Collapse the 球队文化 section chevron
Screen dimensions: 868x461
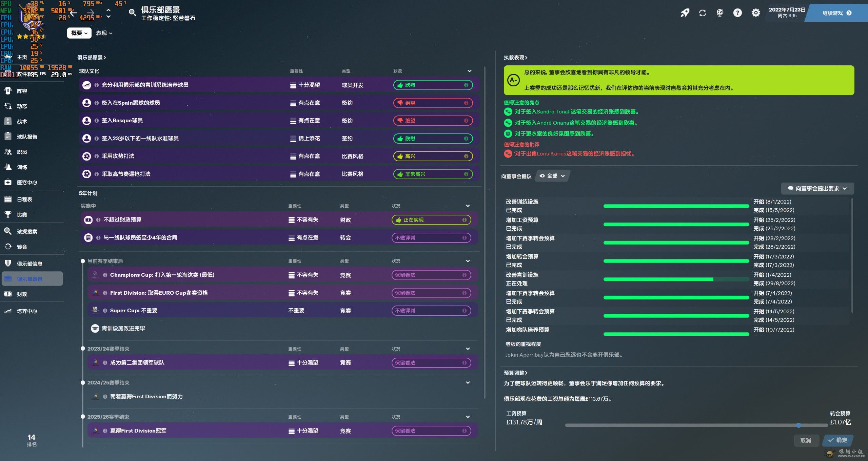pos(470,71)
